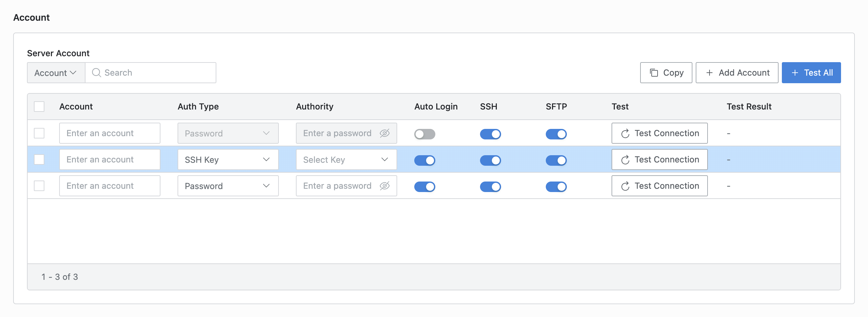The width and height of the screenshot is (868, 317).
Task: Open the Account filter dropdown
Action: (x=56, y=73)
